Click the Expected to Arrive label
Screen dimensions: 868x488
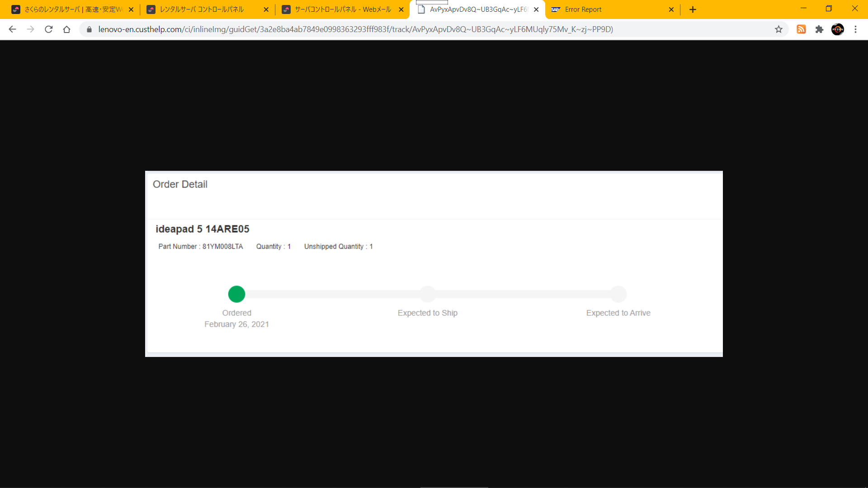coord(618,313)
